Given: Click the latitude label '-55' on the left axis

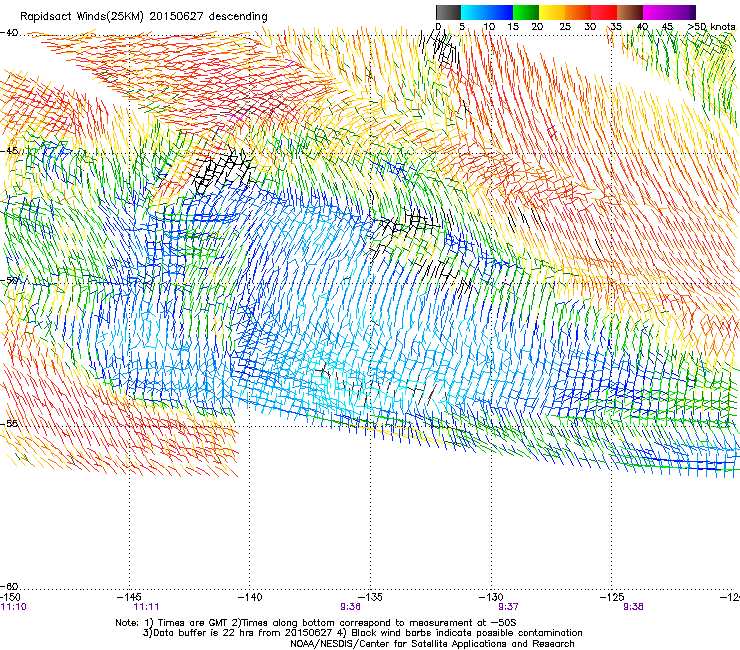Looking at the screenshot, I should (9, 423).
